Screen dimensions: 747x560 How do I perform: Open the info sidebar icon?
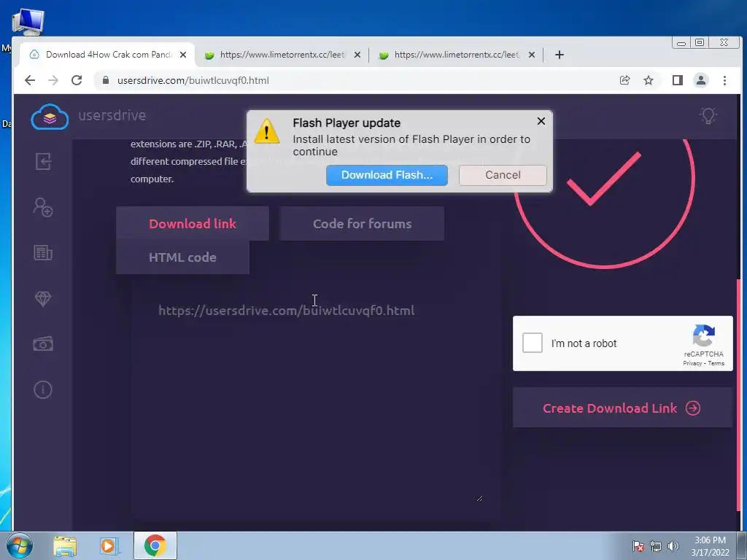pos(43,389)
